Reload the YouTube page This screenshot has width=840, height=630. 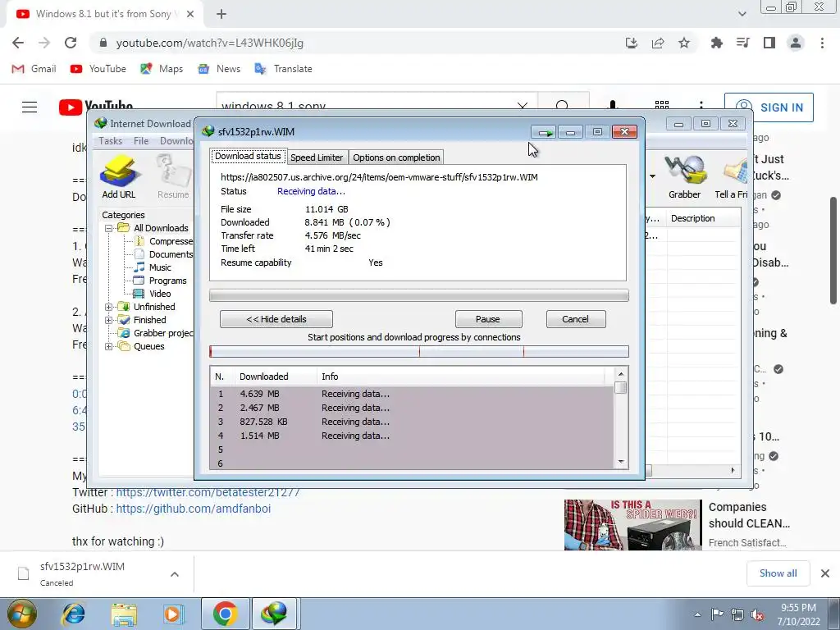coord(71,43)
